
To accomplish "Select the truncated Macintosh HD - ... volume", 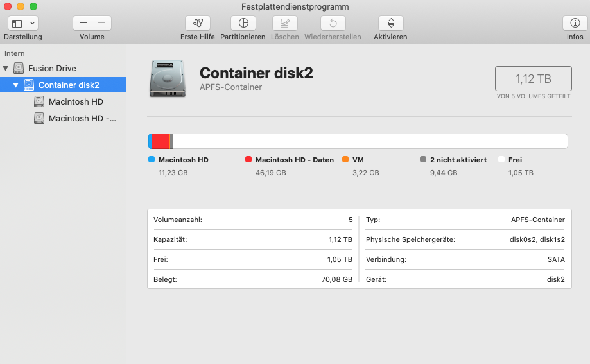I will pos(82,118).
